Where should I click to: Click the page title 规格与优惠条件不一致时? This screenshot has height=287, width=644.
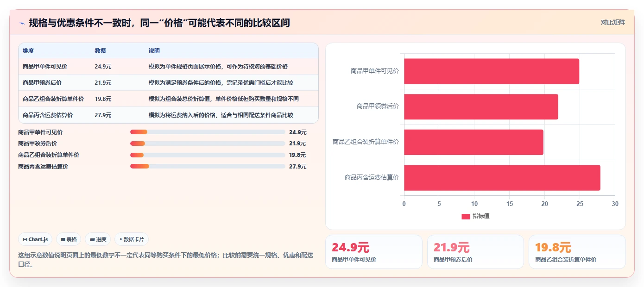click(x=159, y=23)
